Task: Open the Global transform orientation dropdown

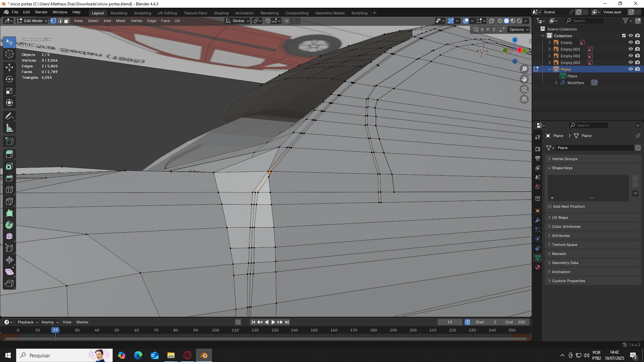Action: click(x=237, y=21)
